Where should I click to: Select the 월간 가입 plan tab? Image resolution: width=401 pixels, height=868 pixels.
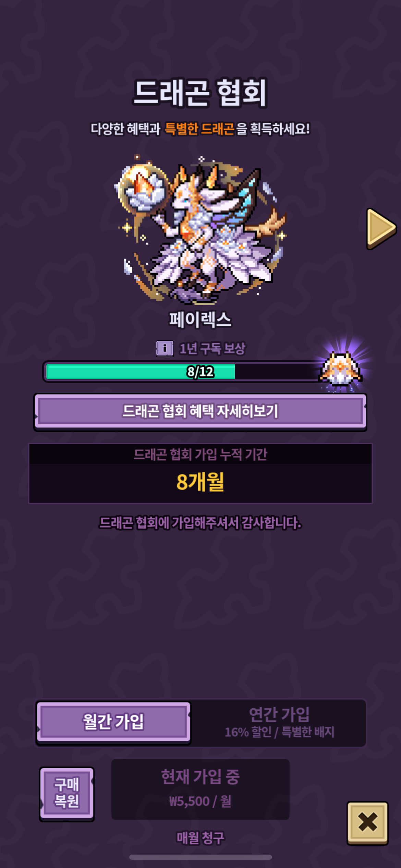[113, 722]
